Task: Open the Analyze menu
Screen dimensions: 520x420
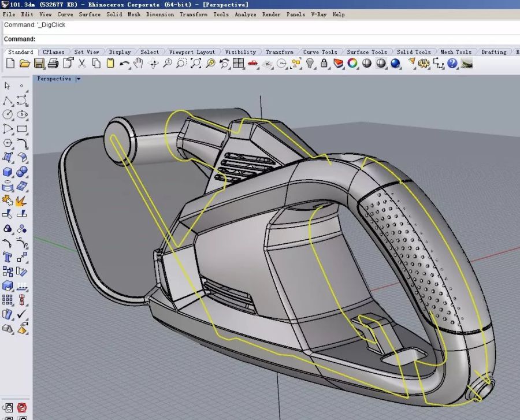Action: pyautogui.click(x=246, y=14)
